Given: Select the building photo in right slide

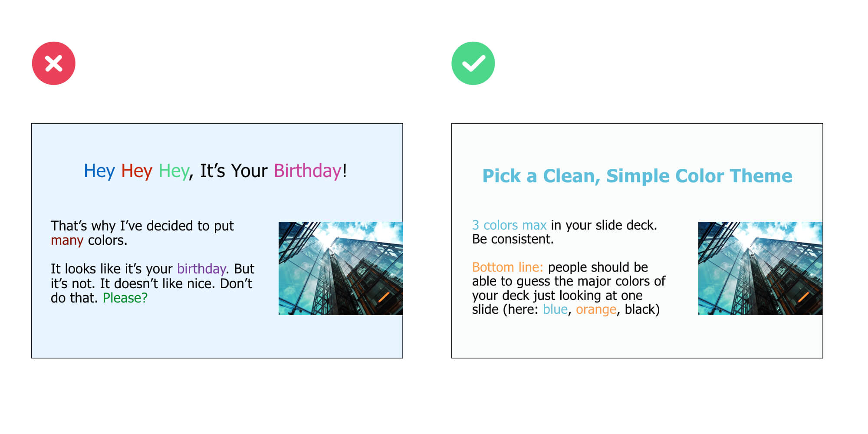Looking at the screenshot, I should coord(760,268).
